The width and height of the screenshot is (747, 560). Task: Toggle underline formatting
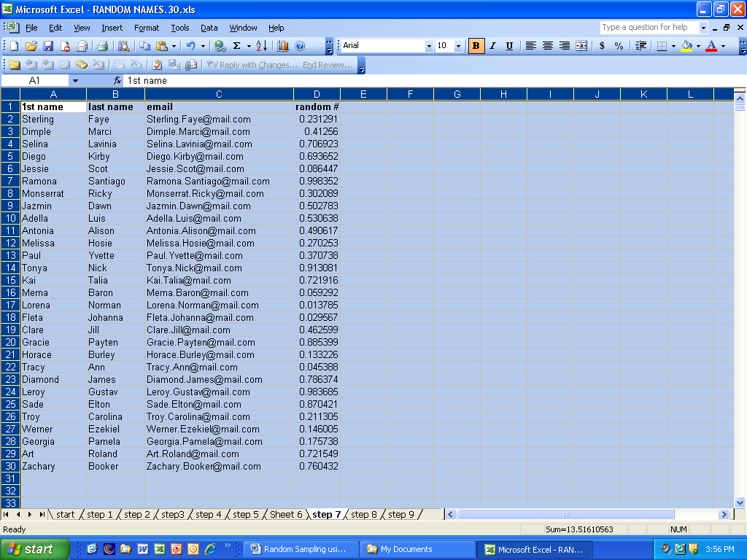[509, 46]
